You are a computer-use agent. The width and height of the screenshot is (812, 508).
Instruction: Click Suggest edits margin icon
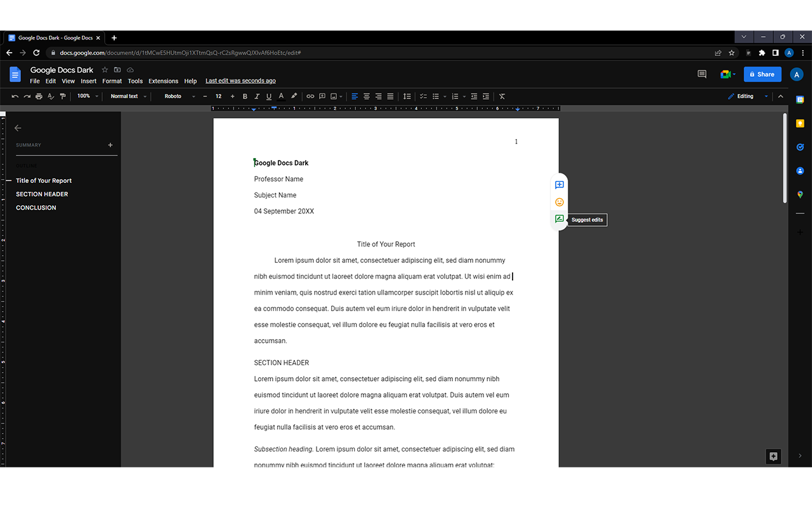(560, 219)
